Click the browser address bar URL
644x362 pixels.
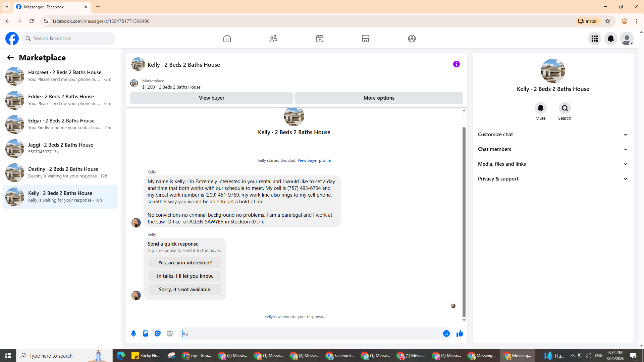point(101,21)
